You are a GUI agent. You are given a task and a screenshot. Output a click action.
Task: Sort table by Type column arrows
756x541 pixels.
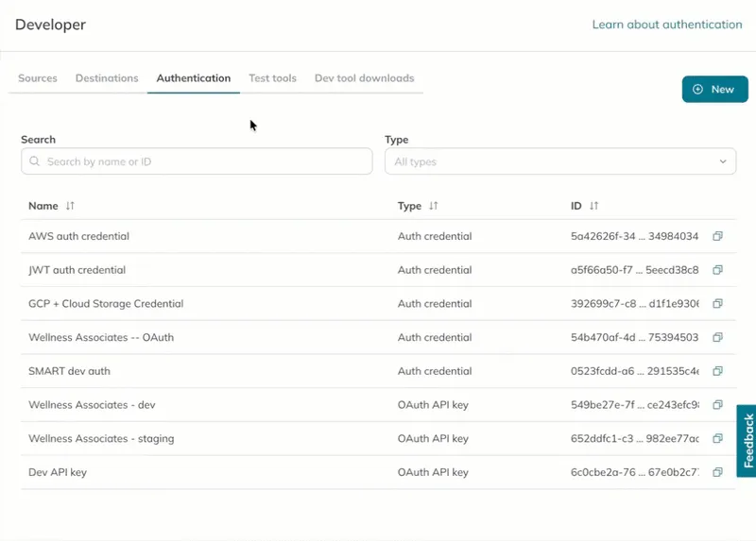(434, 206)
